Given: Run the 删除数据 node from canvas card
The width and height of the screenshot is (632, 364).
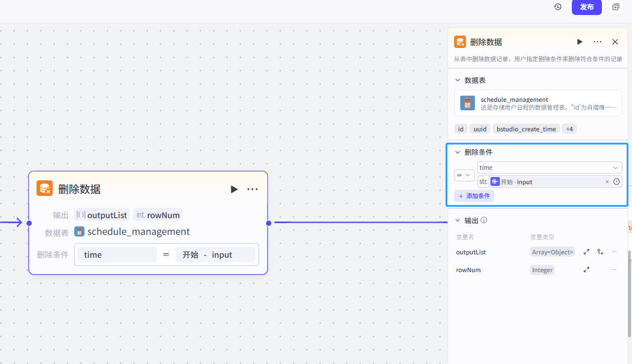Looking at the screenshot, I should (x=234, y=189).
